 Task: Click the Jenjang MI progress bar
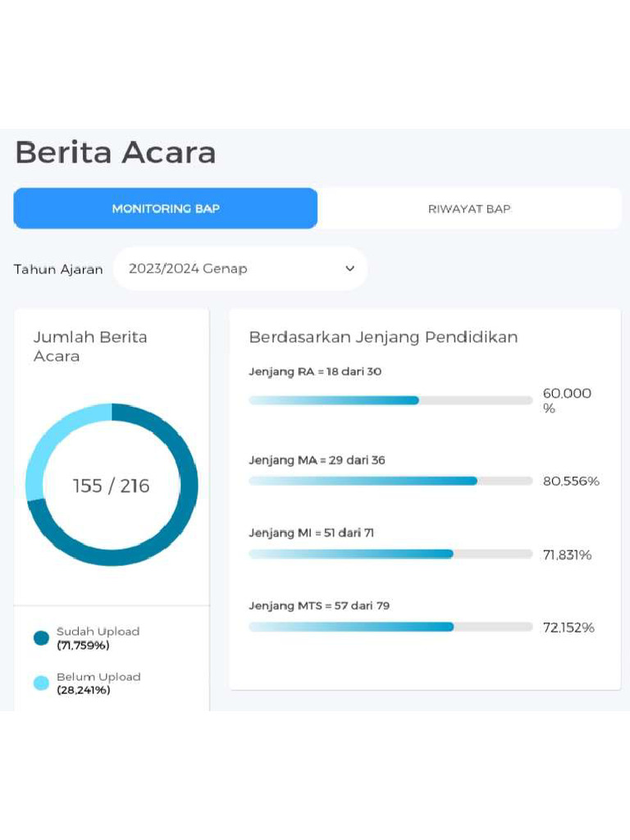(x=390, y=554)
